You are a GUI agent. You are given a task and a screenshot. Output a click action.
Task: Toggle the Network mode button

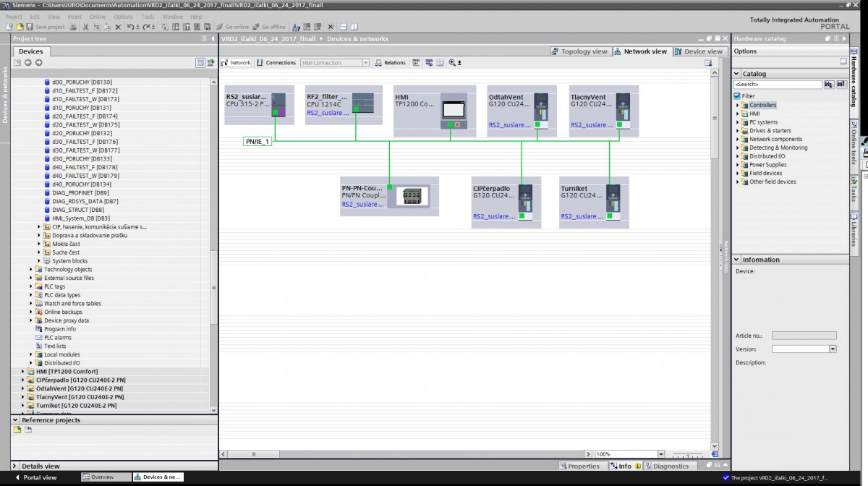click(236, 63)
